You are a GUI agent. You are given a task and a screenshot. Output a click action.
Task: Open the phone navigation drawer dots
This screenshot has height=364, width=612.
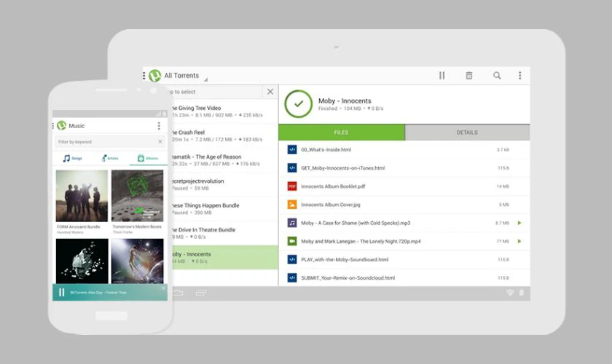53,126
